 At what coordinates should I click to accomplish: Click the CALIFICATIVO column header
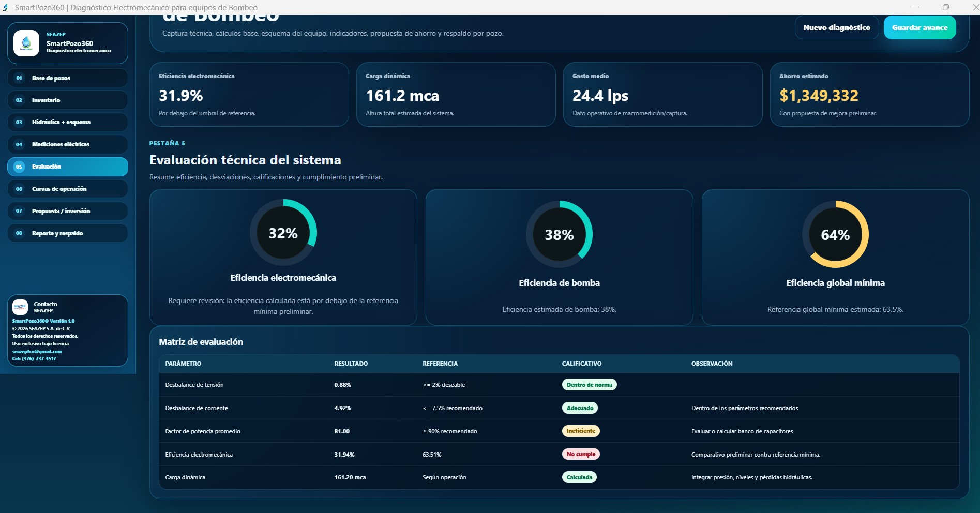pos(582,364)
